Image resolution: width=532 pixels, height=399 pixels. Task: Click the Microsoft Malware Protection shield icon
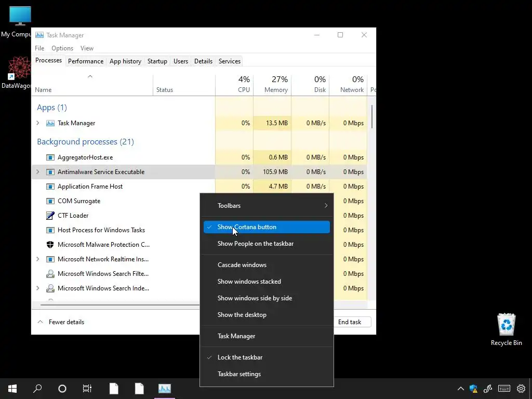click(x=50, y=245)
